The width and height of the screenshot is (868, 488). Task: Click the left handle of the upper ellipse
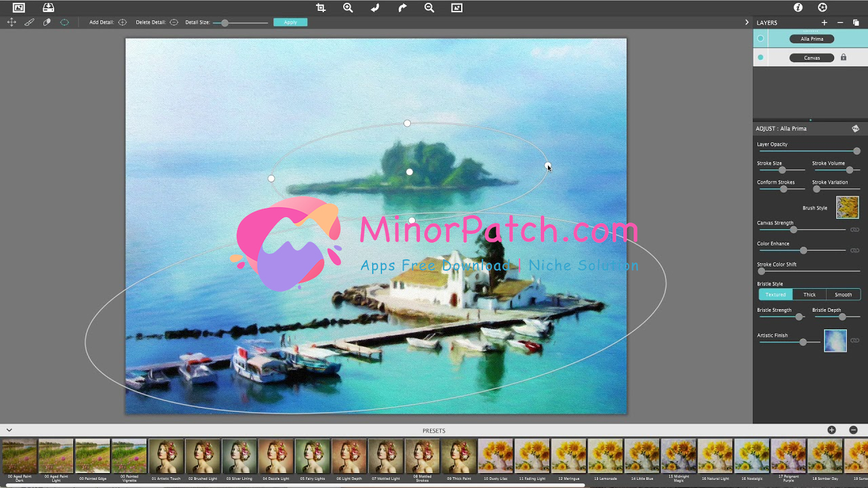(x=271, y=179)
